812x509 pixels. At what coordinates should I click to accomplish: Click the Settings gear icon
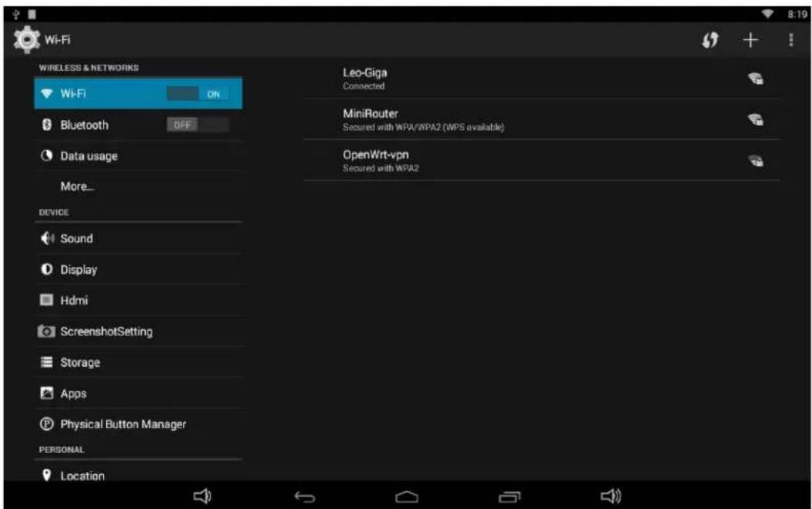click(26, 39)
